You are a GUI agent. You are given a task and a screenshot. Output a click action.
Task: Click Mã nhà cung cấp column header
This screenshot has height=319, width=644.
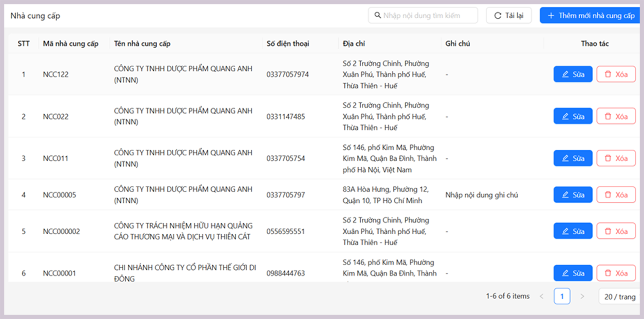(70, 44)
